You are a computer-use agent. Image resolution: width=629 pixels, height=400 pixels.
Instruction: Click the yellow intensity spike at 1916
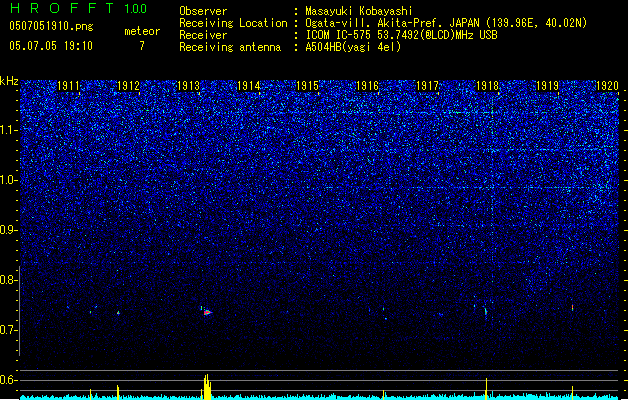(383, 394)
